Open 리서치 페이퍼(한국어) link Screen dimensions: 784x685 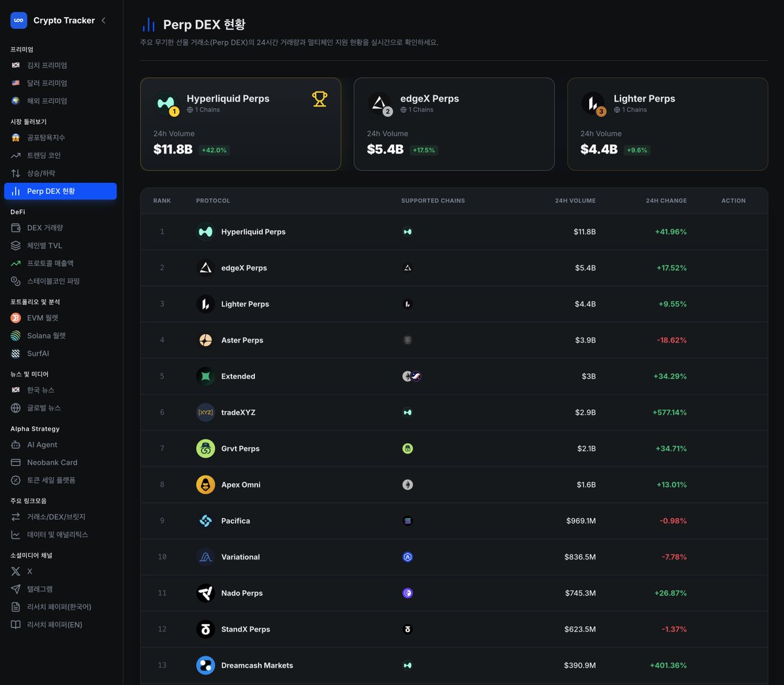(60, 607)
